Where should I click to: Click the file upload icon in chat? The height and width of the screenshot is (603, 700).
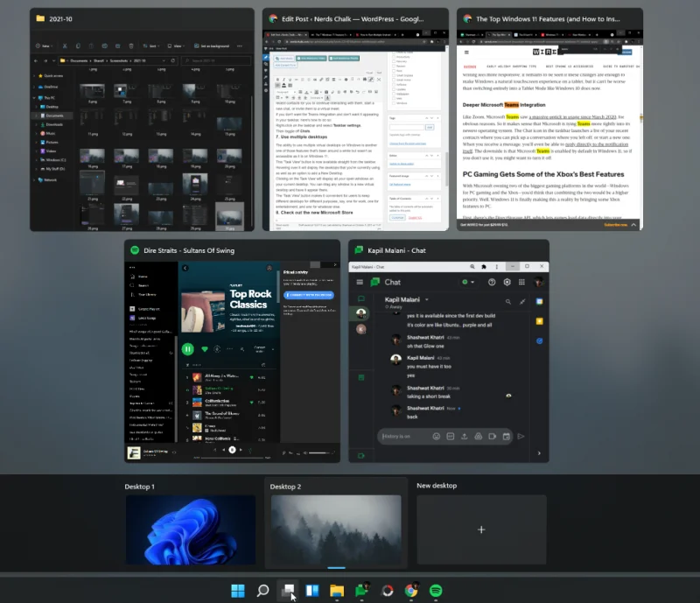pyautogui.click(x=464, y=436)
